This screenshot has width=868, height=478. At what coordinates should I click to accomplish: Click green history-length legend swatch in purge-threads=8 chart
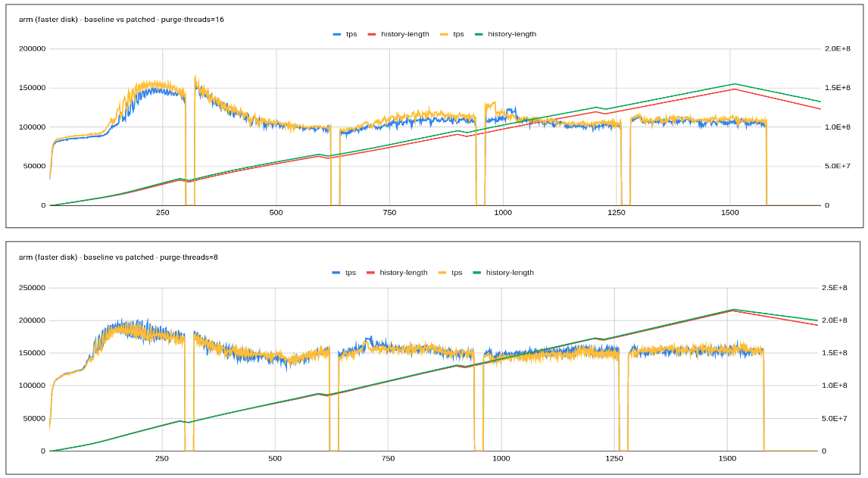pos(478,273)
